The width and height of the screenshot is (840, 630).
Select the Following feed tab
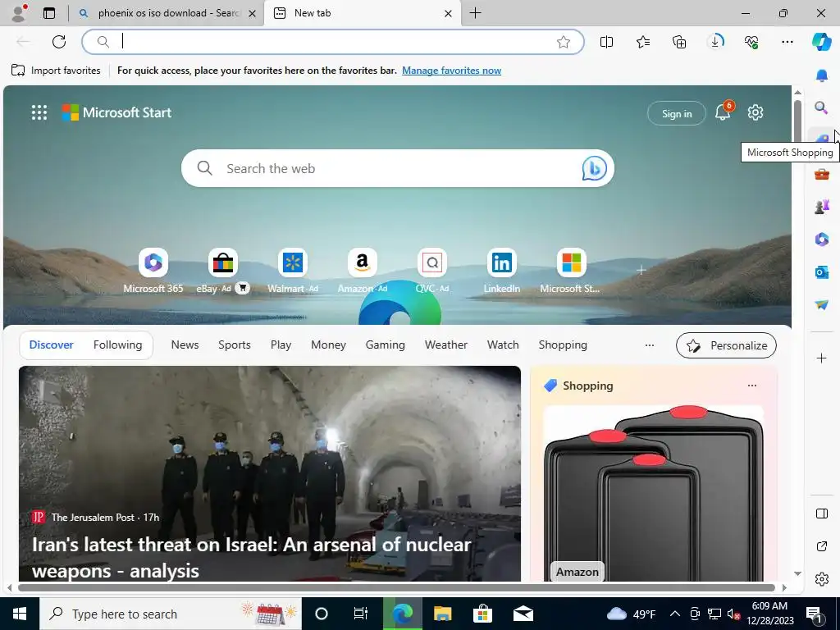pos(117,345)
